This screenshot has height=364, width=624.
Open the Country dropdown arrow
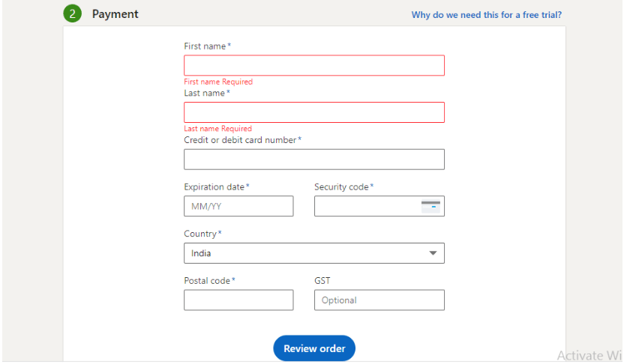[x=433, y=253]
